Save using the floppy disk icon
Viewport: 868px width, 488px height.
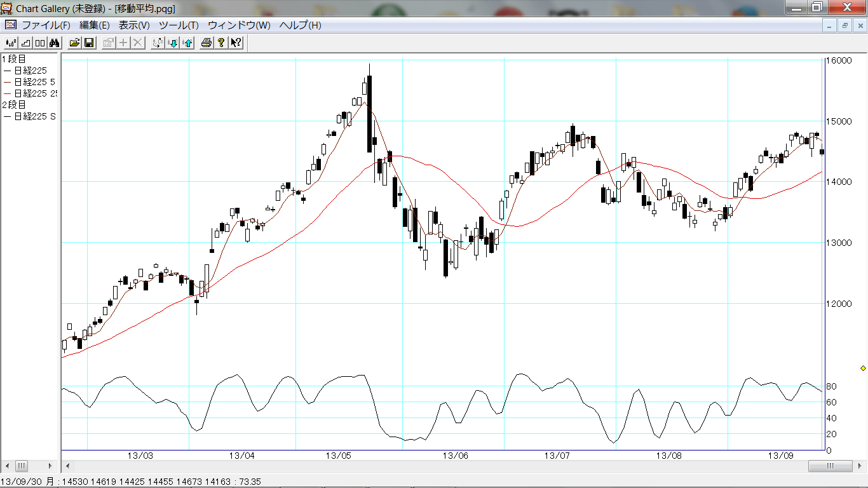pos(89,43)
